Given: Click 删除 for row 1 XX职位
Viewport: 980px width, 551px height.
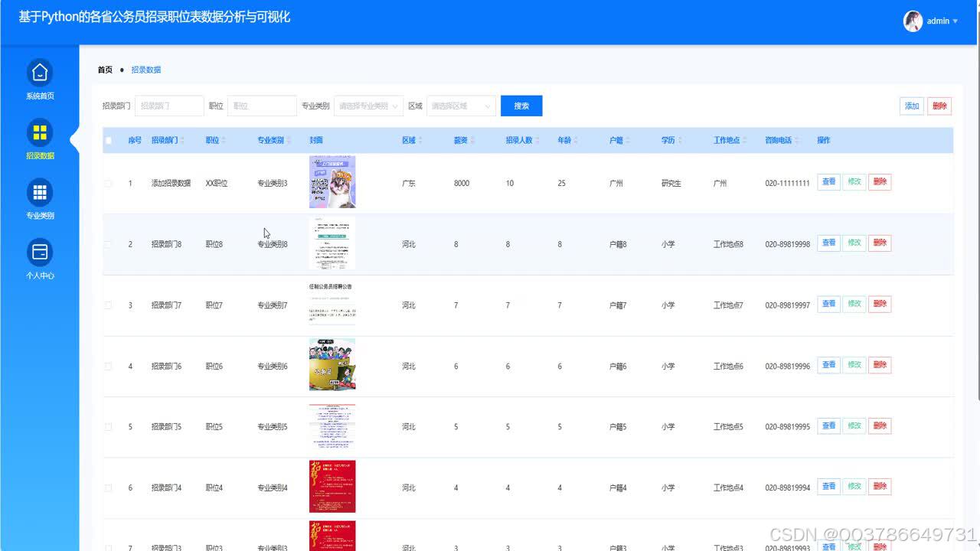Looking at the screenshot, I should coord(880,182).
